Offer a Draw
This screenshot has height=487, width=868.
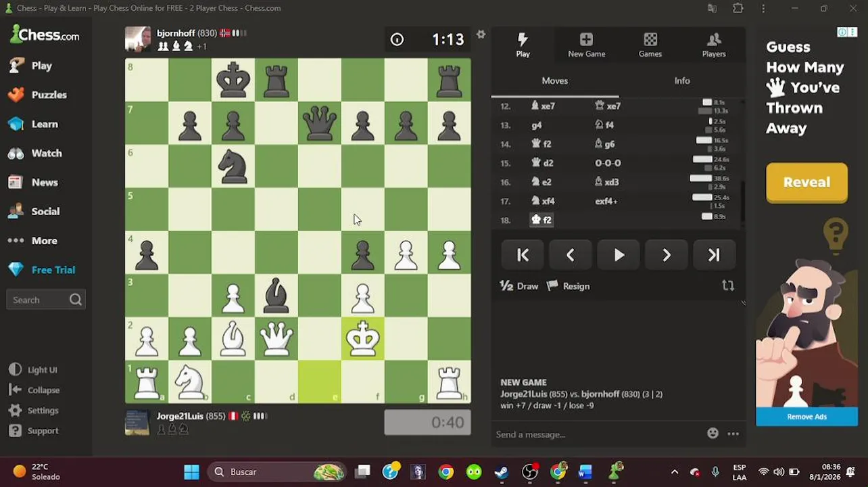519,286
